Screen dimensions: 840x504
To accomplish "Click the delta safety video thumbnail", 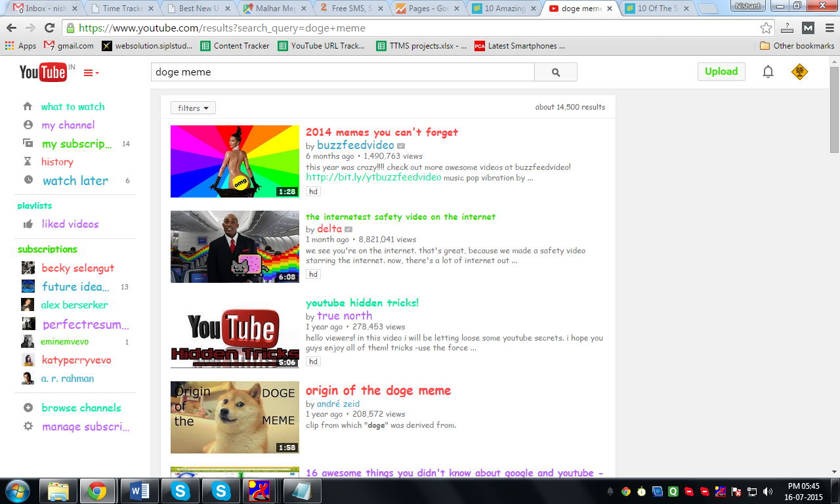I will pos(235,247).
